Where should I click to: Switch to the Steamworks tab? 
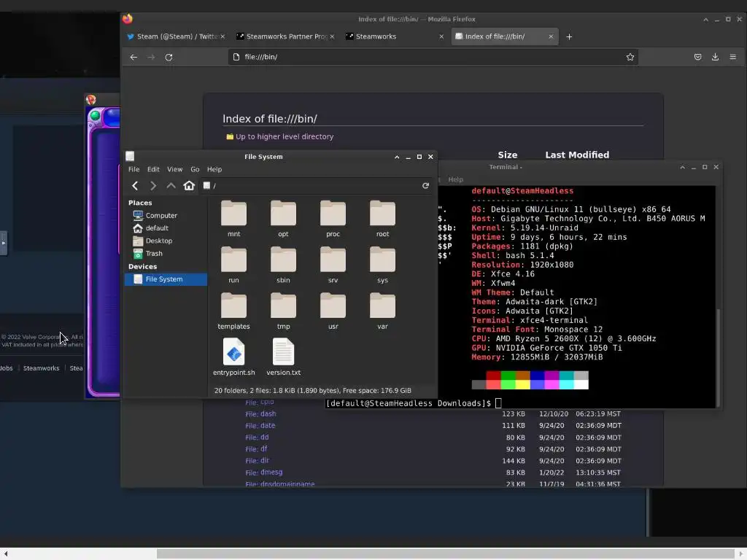click(395, 36)
